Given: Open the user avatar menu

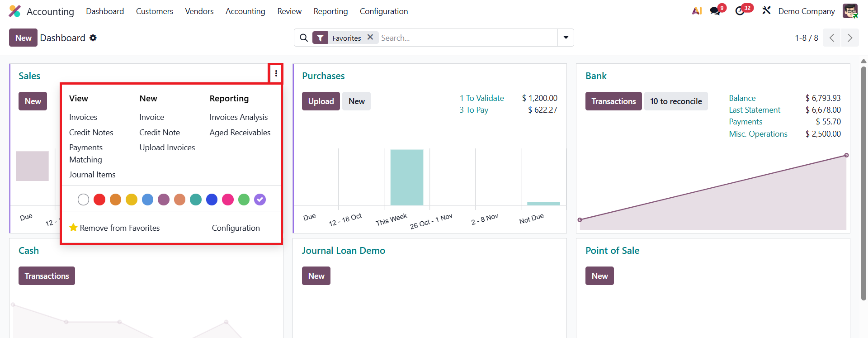Looking at the screenshot, I should pos(850,11).
